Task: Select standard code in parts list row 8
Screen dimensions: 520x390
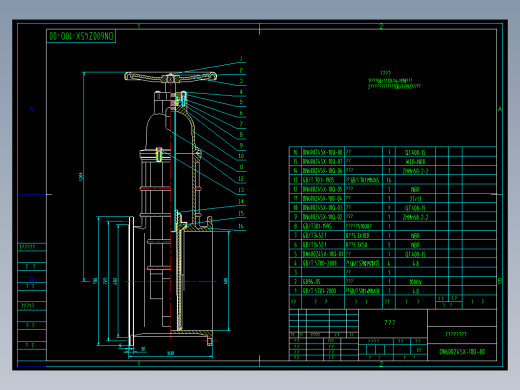Action: click(x=317, y=226)
